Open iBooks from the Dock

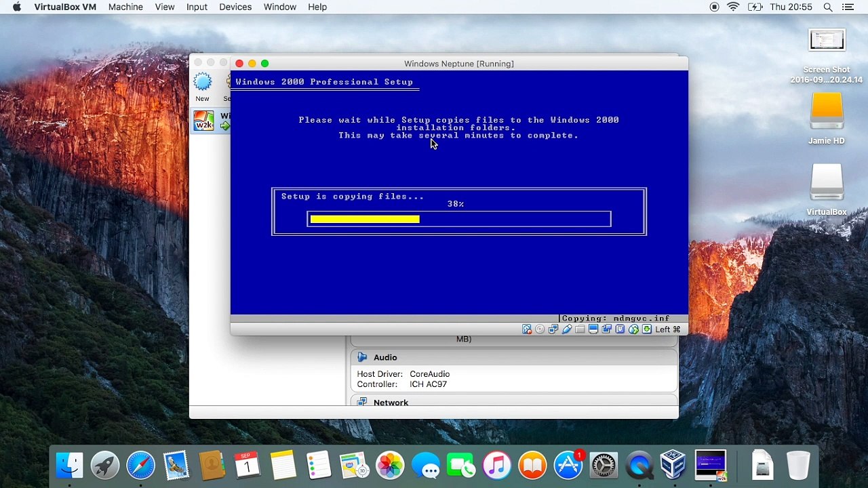tap(532, 465)
